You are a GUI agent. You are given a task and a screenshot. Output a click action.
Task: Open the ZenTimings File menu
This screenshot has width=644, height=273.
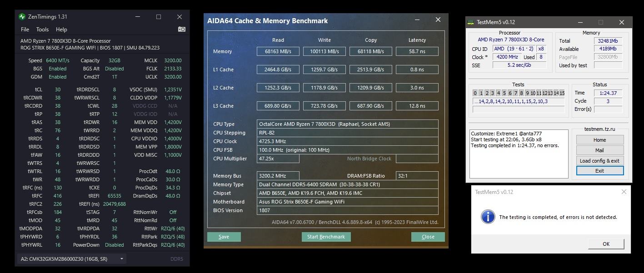[25, 29]
